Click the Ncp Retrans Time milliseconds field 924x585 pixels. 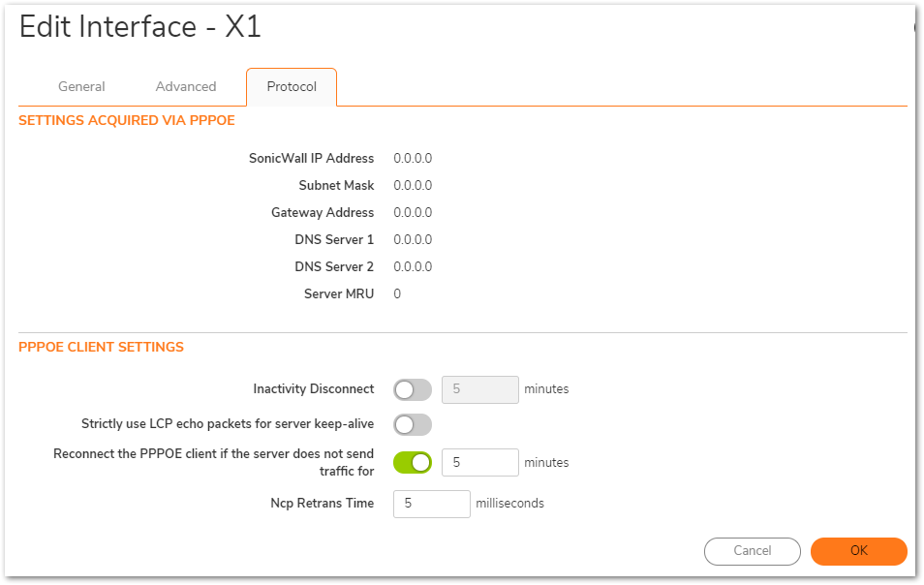click(432, 504)
